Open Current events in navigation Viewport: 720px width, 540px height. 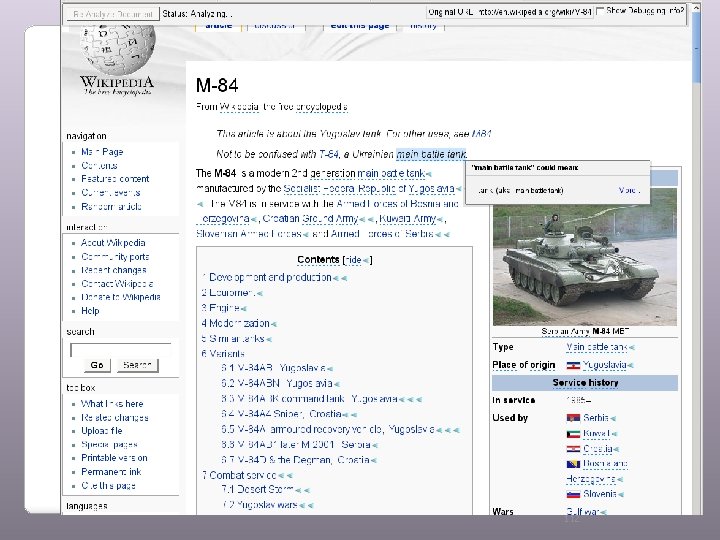pos(111,193)
